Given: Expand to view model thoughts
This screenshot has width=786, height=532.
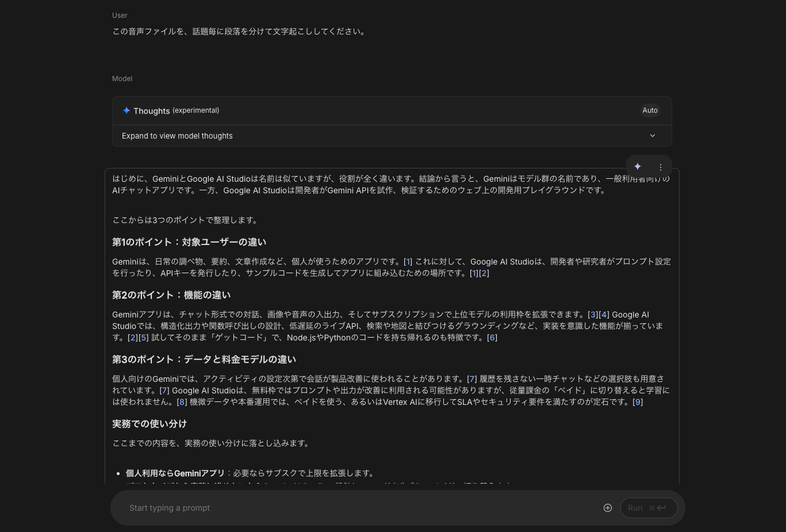Looking at the screenshot, I should 177,136.
